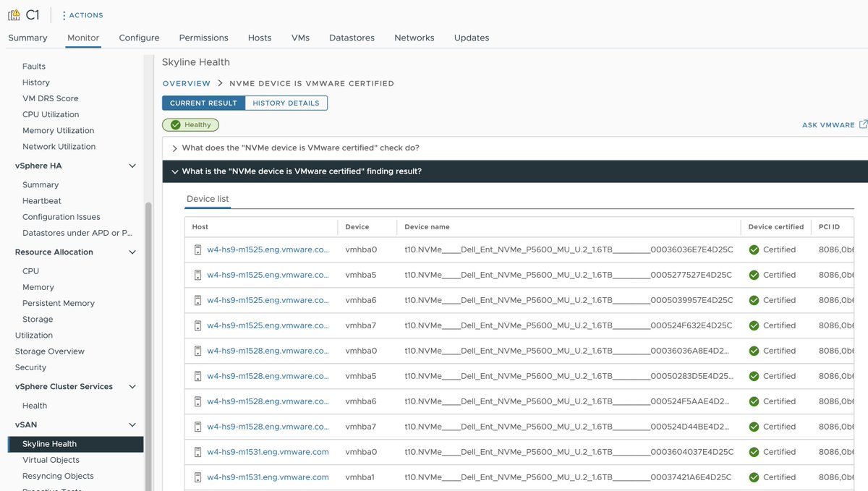868x491 pixels.
Task: Open the Permissions tab
Action: pyautogui.click(x=203, y=38)
